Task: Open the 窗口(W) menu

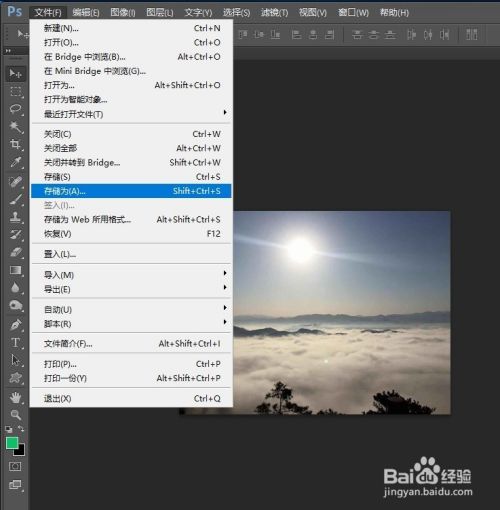Action: pos(353,13)
